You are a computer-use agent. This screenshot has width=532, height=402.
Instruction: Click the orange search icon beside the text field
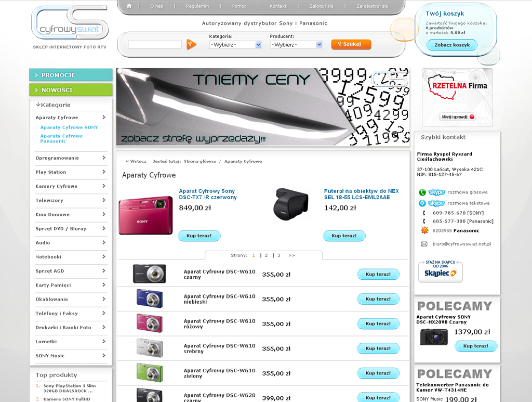pyautogui.click(x=191, y=45)
